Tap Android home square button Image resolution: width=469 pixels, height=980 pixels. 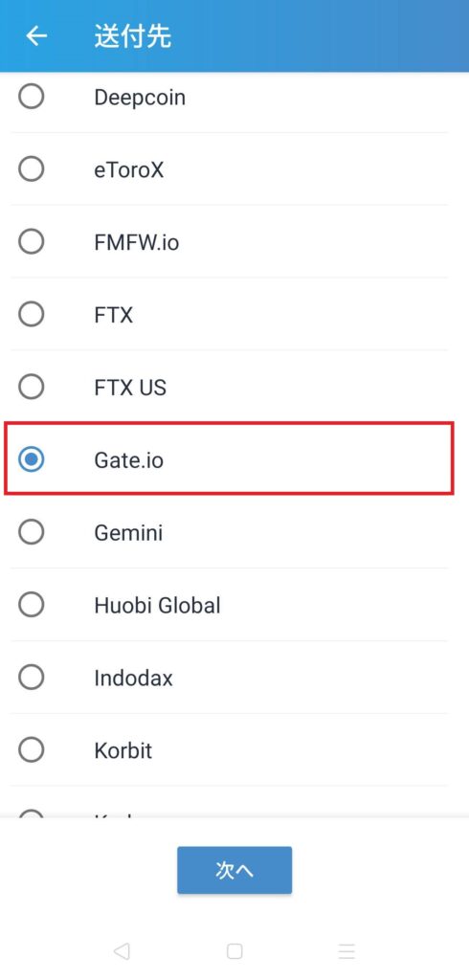pos(234,950)
